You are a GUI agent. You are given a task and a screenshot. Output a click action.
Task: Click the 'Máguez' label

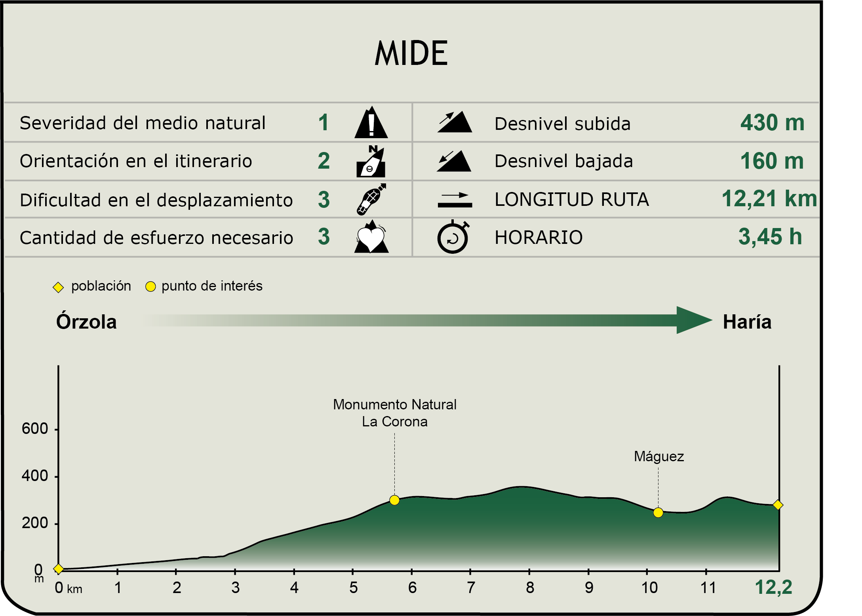[x=659, y=457]
